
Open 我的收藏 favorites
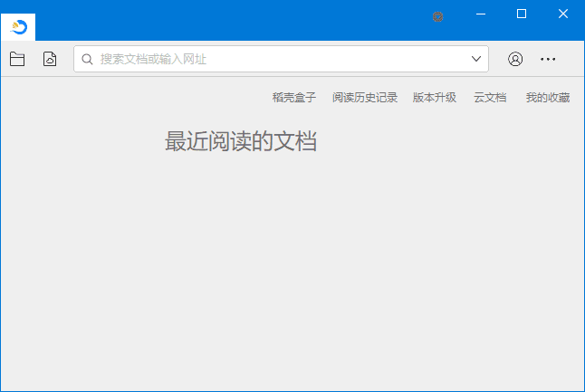click(x=548, y=98)
